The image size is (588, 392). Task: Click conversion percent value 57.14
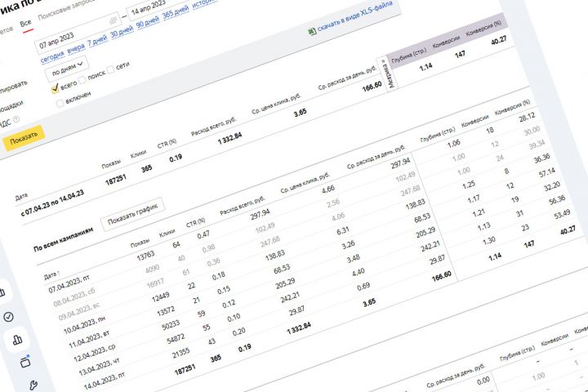(546, 172)
